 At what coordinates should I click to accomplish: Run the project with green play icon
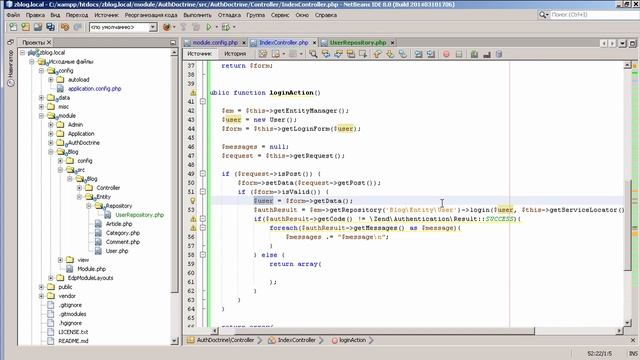(x=209, y=27)
